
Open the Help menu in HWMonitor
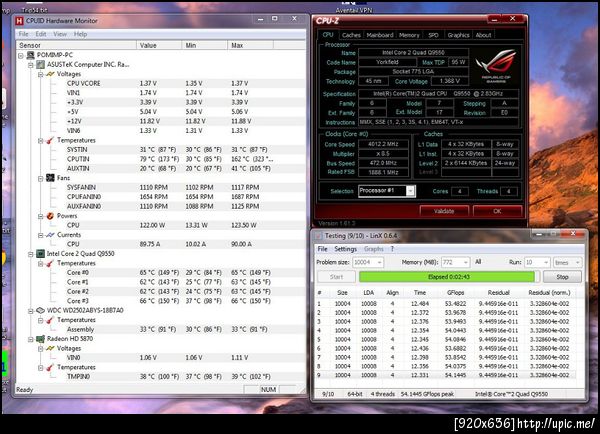click(x=80, y=34)
